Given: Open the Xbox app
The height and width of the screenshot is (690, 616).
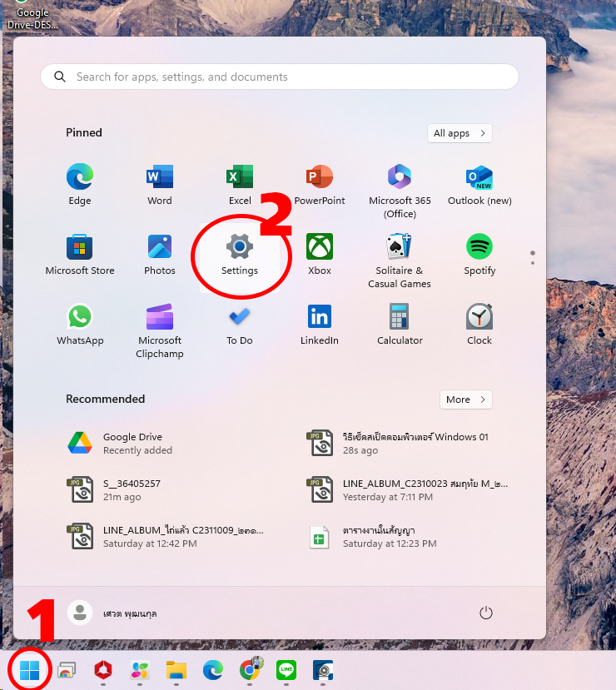Looking at the screenshot, I should [320, 254].
